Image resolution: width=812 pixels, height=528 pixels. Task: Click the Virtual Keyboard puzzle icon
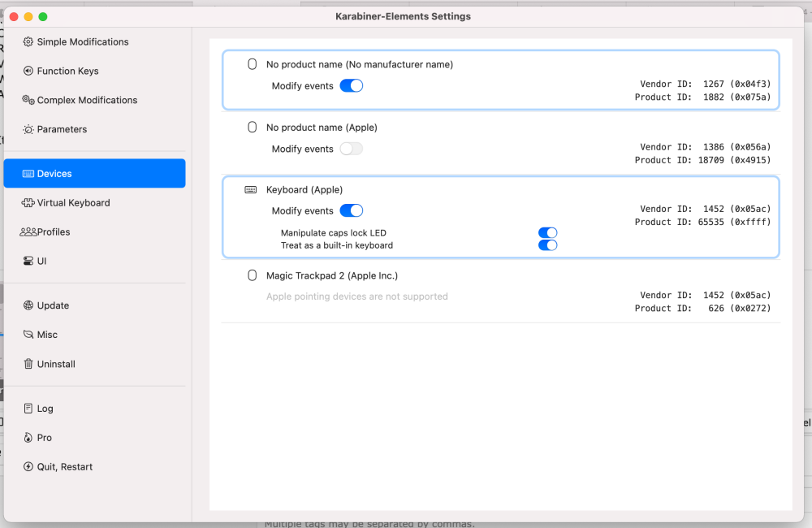pyautogui.click(x=28, y=203)
